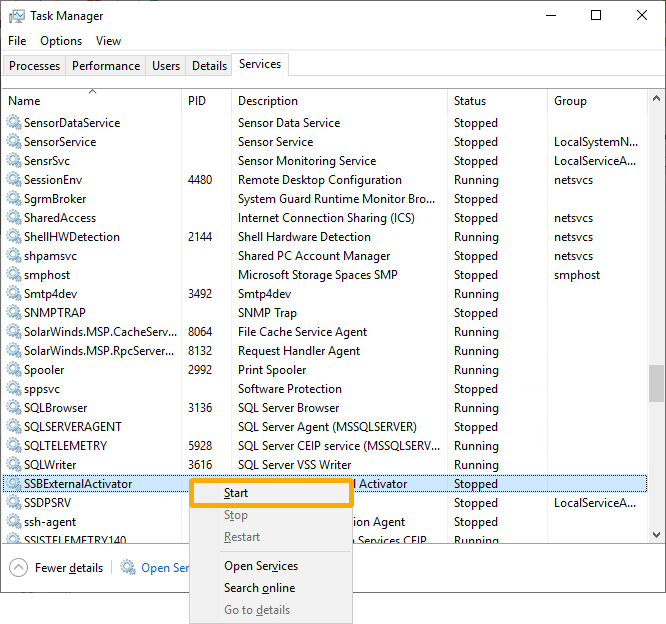
Task: Click the Open Services gear icon at bottom
Action: [x=127, y=567]
